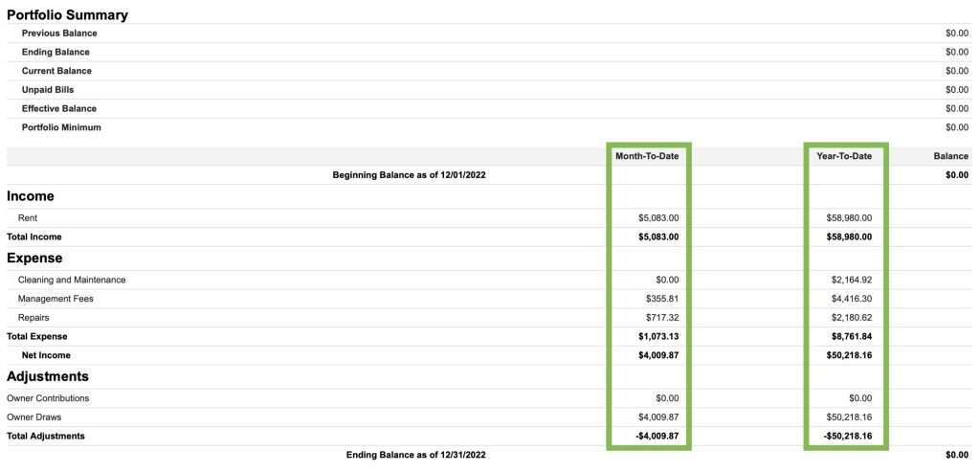Click the Income section heading
The height and width of the screenshot is (473, 980).
point(31,196)
